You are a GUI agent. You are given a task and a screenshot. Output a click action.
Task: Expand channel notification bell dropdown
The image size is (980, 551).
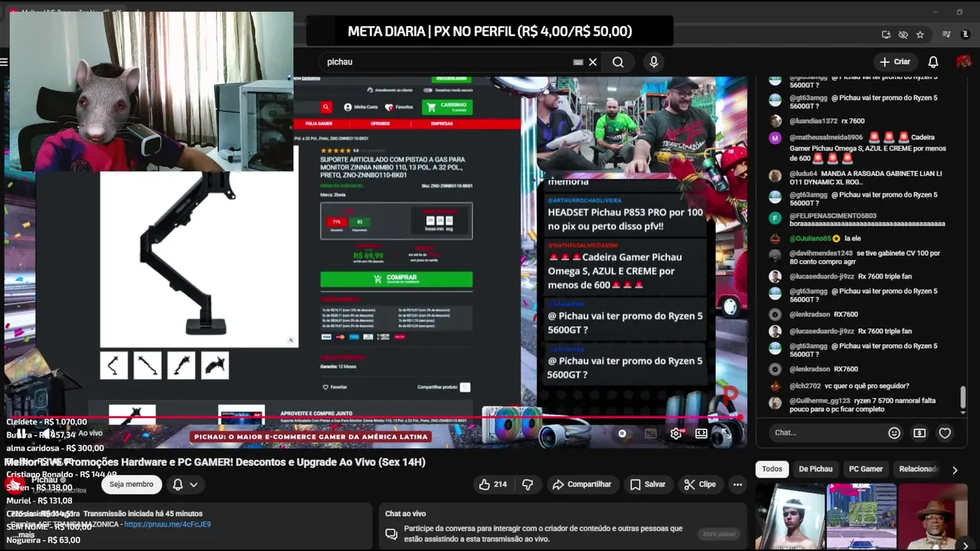tap(185, 484)
